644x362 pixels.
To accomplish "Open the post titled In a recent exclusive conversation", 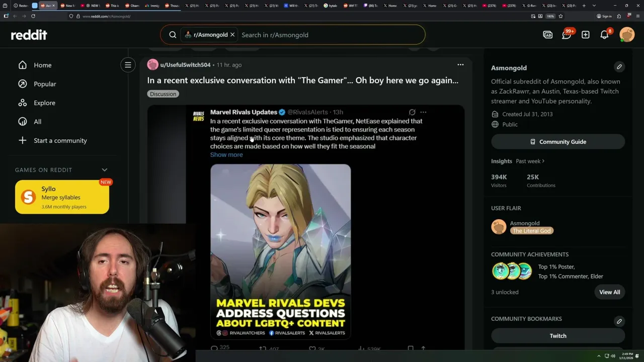I will (303, 80).
